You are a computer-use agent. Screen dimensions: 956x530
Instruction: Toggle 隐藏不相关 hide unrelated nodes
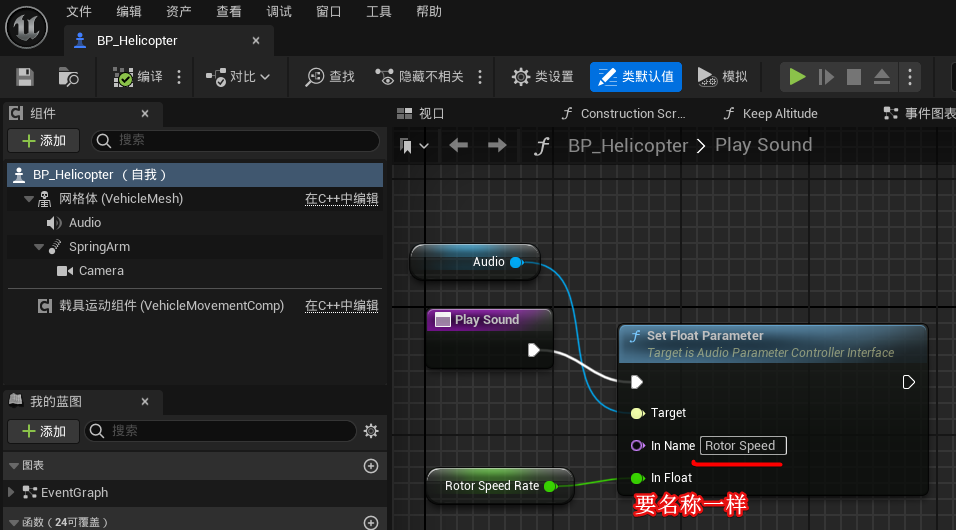(x=419, y=77)
